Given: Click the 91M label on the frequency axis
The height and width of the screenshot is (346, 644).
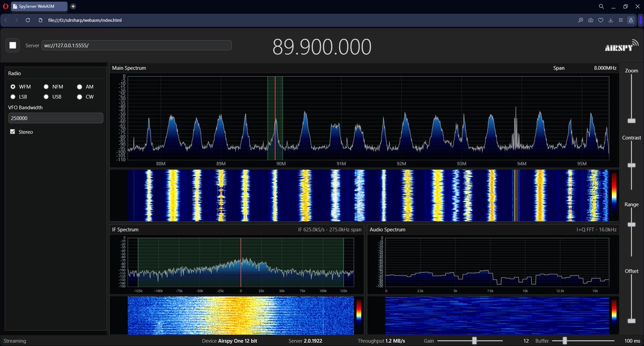Looking at the screenshot, I should click(x=341, y=163).
